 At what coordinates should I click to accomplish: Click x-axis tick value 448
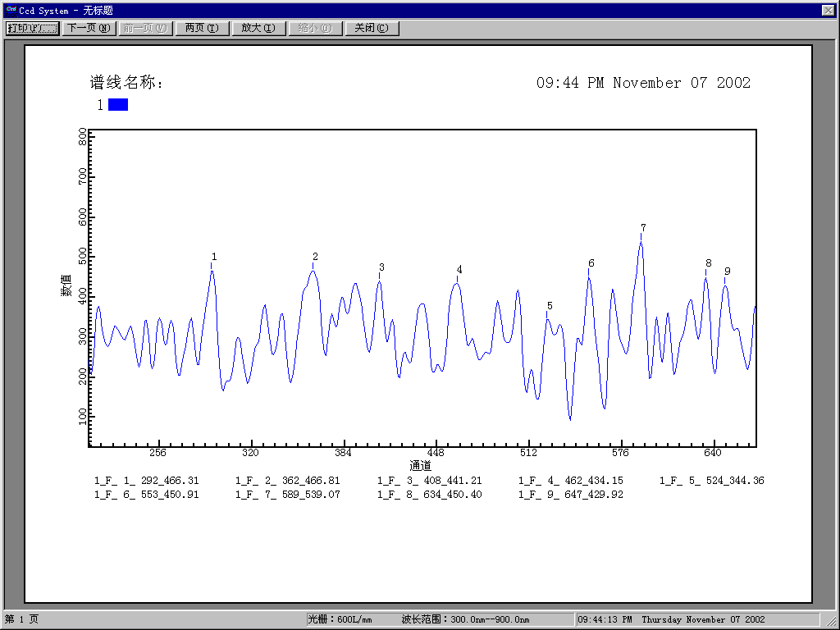coord(436,453)
